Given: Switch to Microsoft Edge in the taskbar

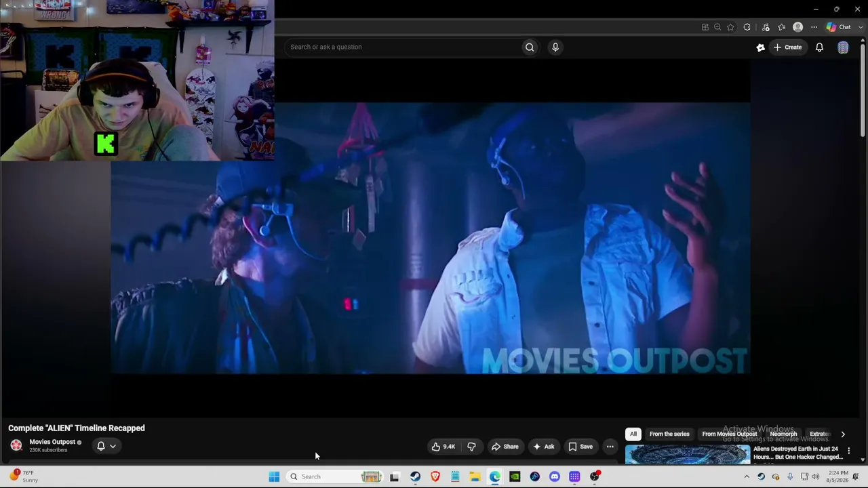Looking at the screenshot, I should click(495, 476).
